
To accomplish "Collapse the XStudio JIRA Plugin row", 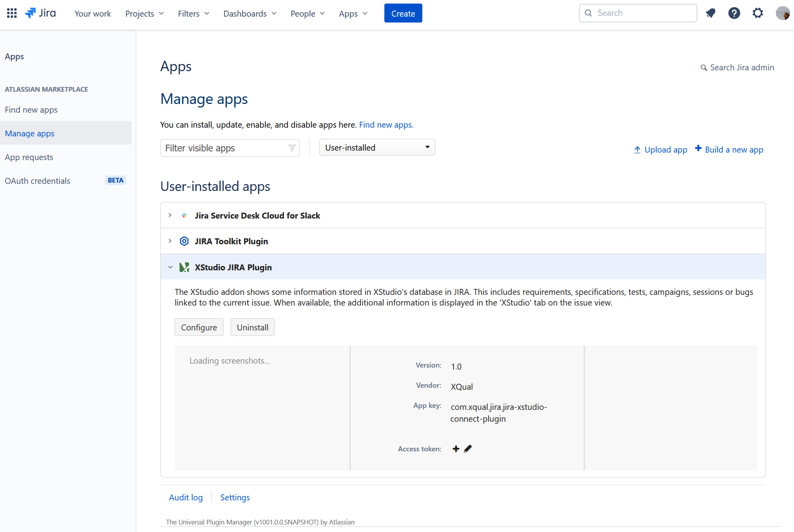I will point(170,267).
